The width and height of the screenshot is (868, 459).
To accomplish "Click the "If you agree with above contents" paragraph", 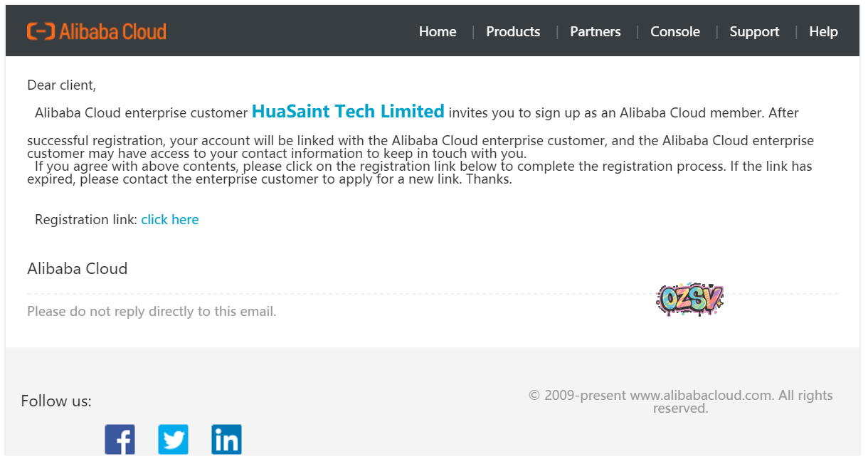I will tap(420, 173).
